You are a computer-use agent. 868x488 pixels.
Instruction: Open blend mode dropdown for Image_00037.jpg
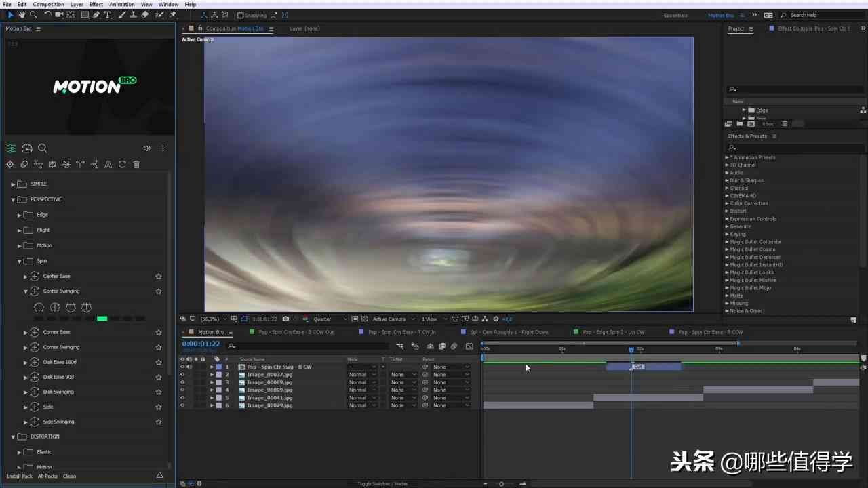[x=363, y=375]
